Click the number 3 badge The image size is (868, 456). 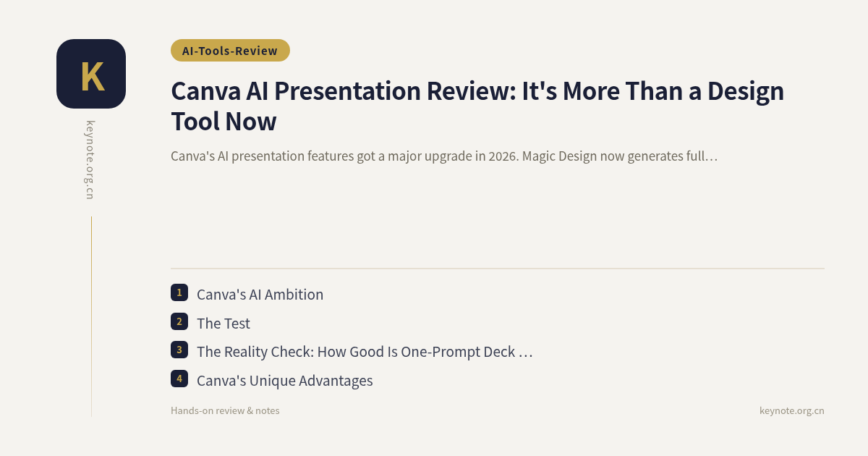coord(179,350)
